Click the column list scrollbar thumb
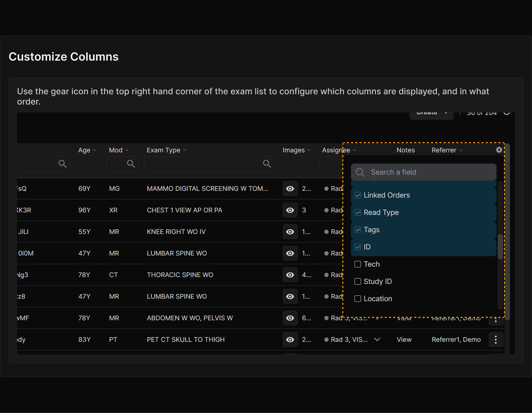Viewport: 532px width, 413px height. (500, 247)
